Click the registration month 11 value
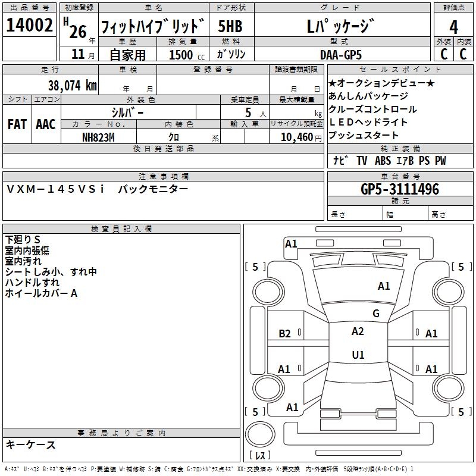 78,54
